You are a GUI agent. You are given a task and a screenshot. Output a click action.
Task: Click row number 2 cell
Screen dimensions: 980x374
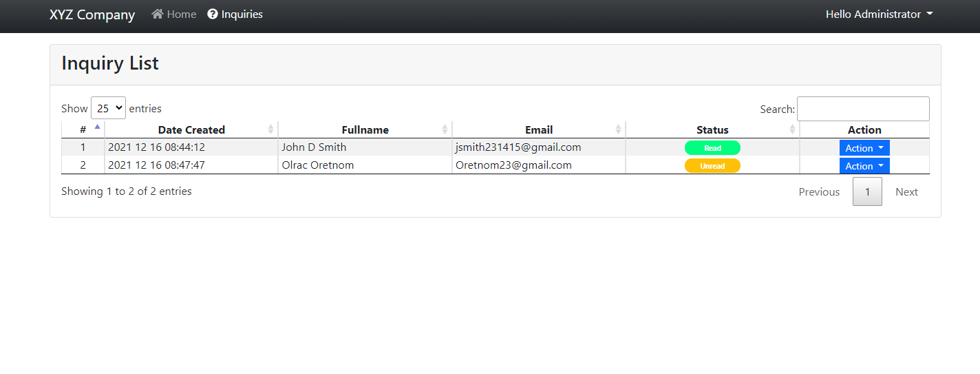pyautogui.click(x=83, y=165)
